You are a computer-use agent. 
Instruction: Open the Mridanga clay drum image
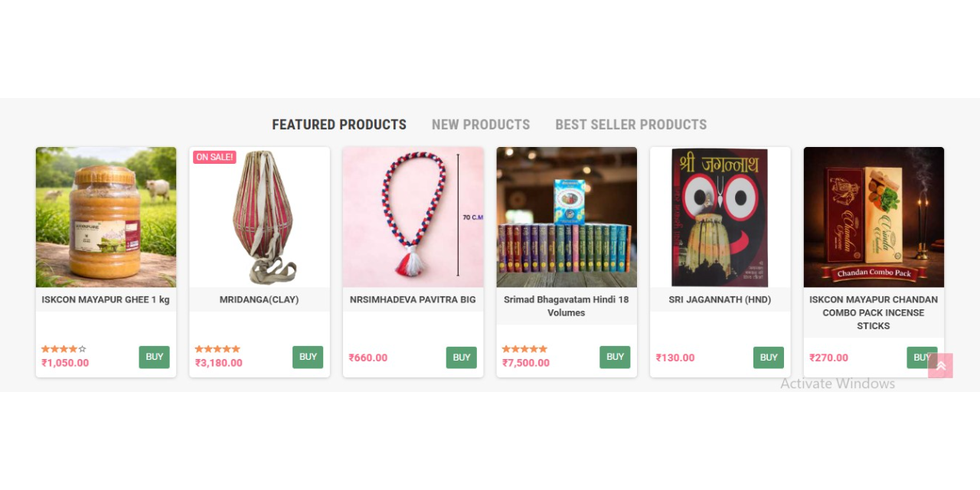[x=260, y=217]
